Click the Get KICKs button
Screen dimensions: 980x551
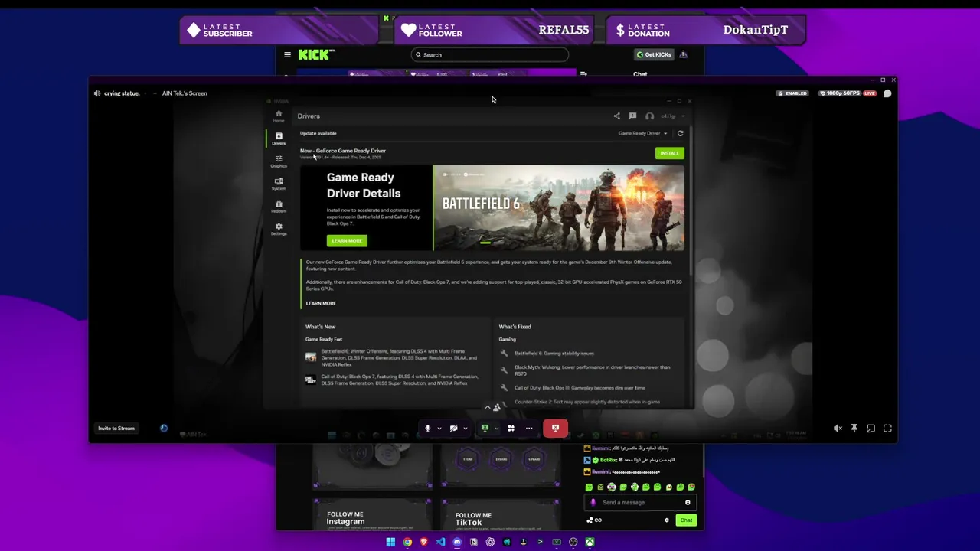click(654, 54)
